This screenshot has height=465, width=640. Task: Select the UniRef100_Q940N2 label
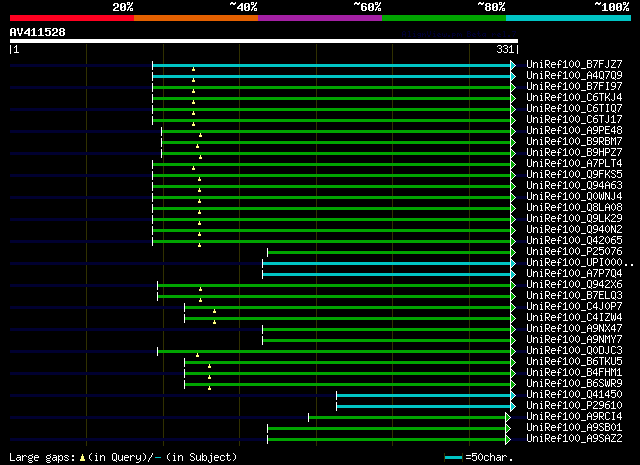tap(574, 229)
